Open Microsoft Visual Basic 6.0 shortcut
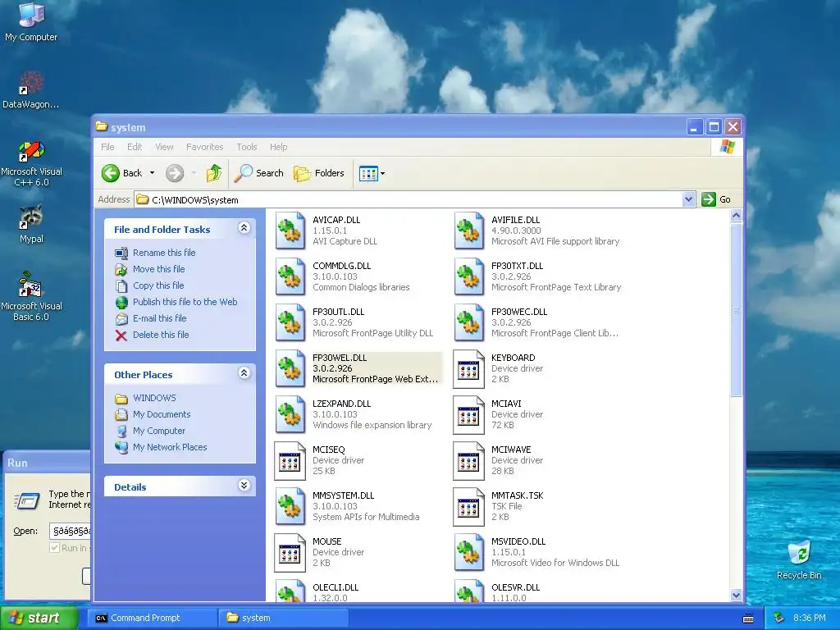The height and width of the screenshot is (630, 840). [x=31, y=296]
